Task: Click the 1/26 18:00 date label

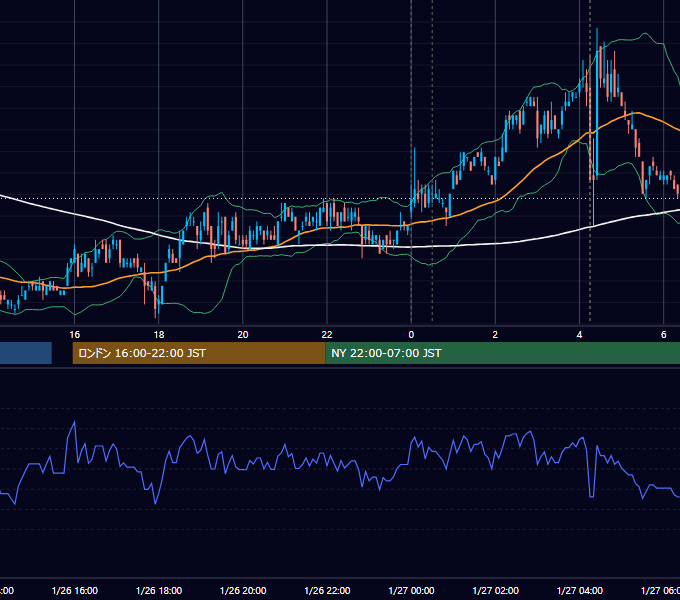Action: pyautogui.click(x=159, y=590)
